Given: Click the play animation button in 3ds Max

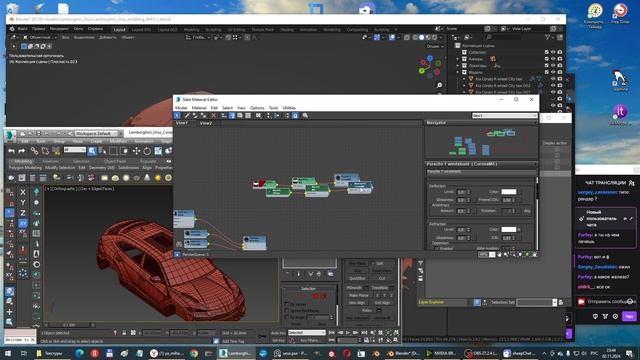Looking at the screenshot, I should tap(348, 333).
